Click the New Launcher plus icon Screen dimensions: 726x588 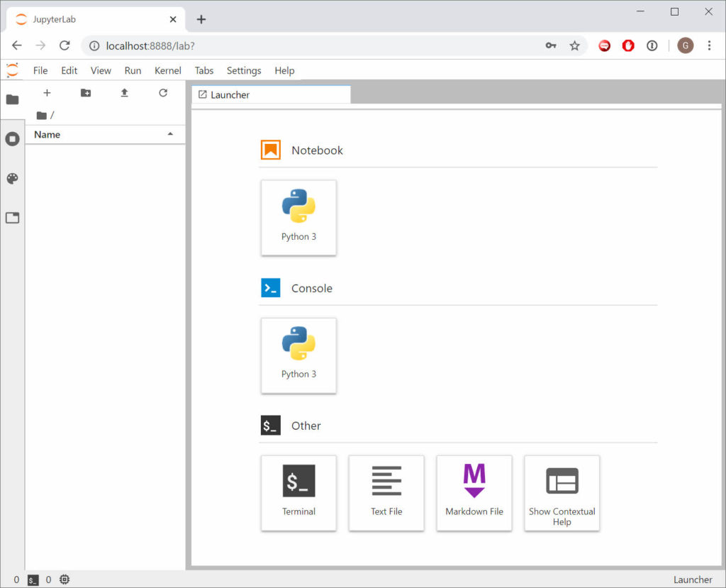coord(47,93)
